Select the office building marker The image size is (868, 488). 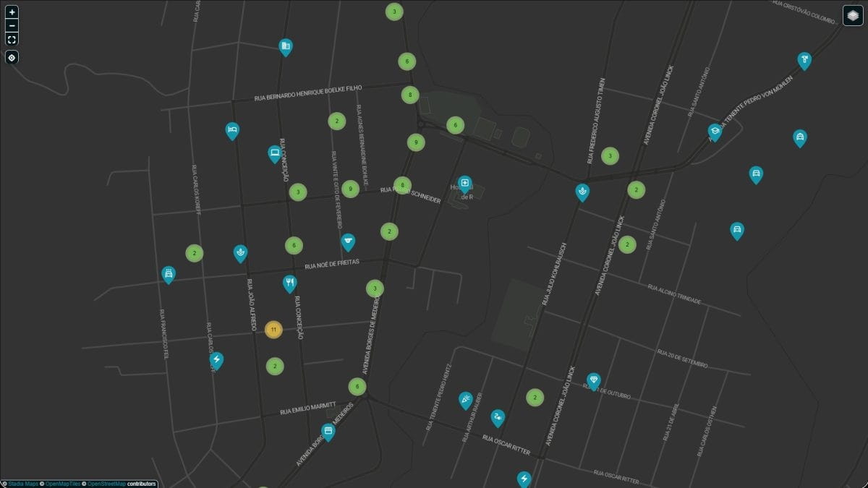tap(286, 48)
